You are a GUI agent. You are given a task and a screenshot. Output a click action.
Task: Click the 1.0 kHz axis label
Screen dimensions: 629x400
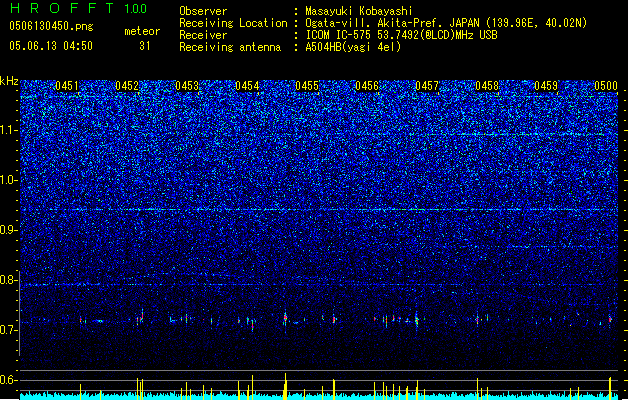(8, 180)
